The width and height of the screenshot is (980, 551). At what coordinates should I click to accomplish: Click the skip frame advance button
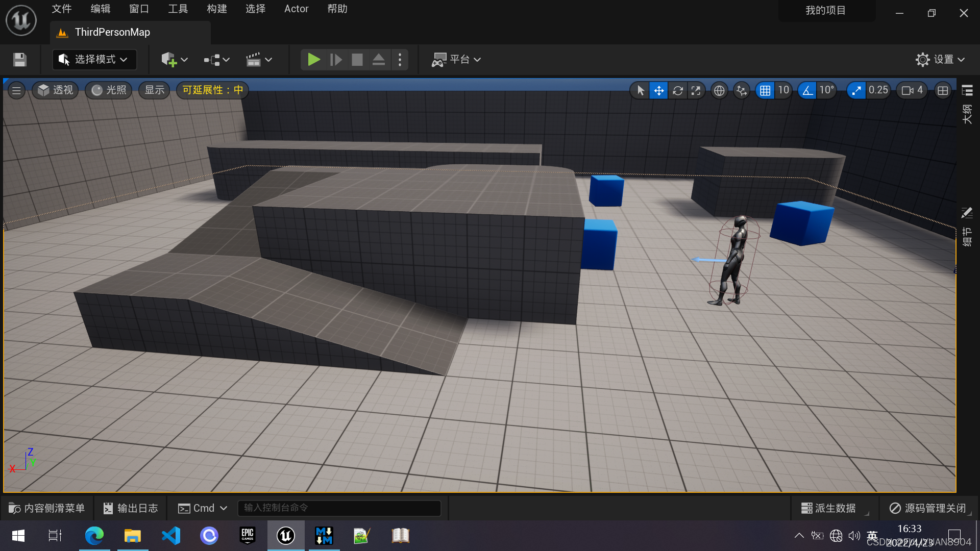[x=335, y=60]
